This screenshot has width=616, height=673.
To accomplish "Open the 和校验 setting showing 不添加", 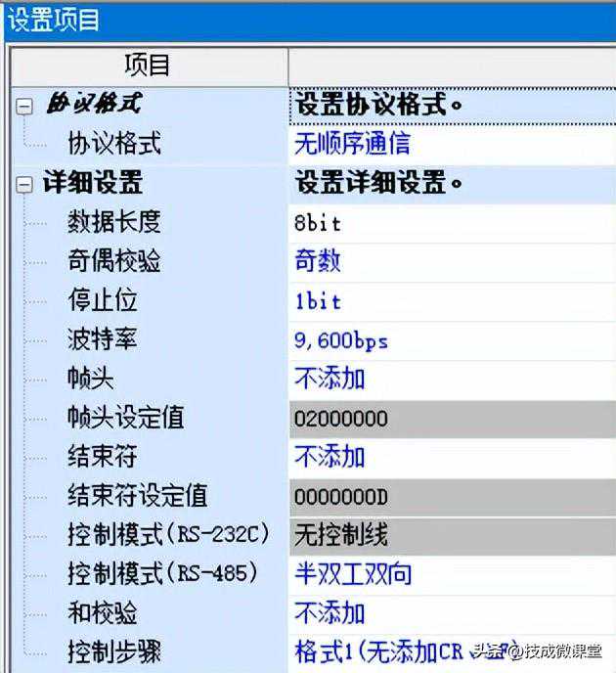I will click(x=330, y=613).
